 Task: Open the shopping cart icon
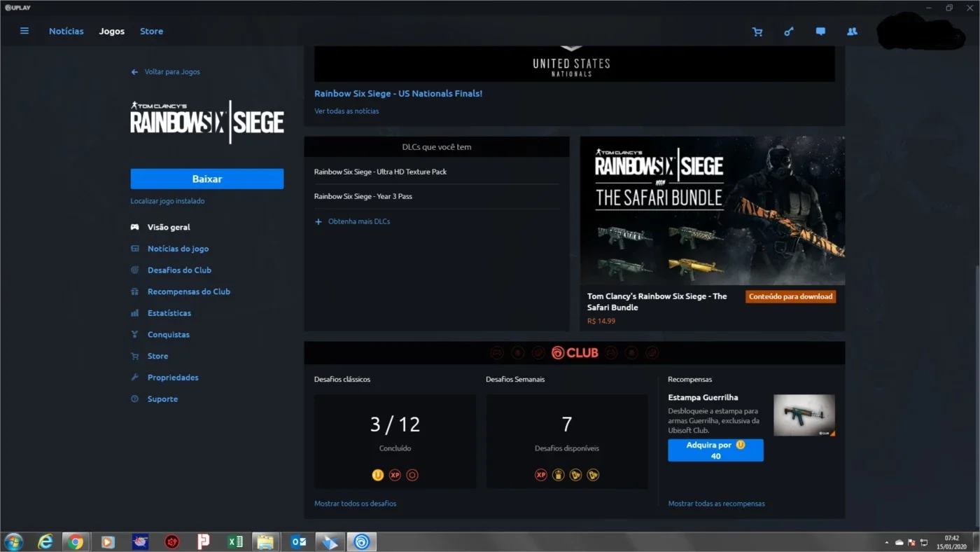757,32
